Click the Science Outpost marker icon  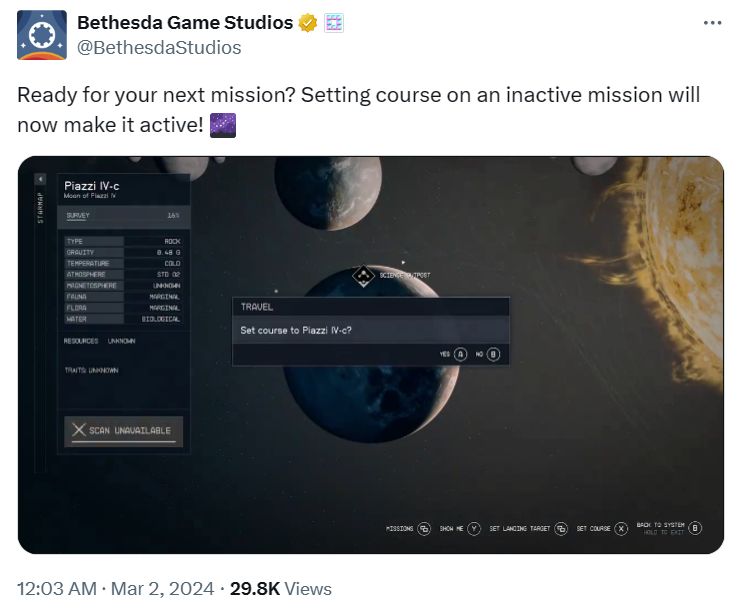pyautogui.click(x=363, y=273)
